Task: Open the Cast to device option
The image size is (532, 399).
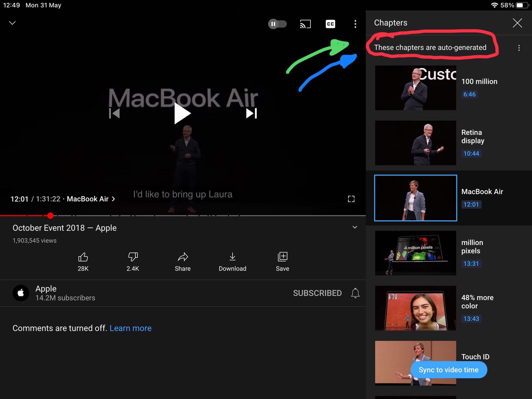Action: click(x=305, y=24)
